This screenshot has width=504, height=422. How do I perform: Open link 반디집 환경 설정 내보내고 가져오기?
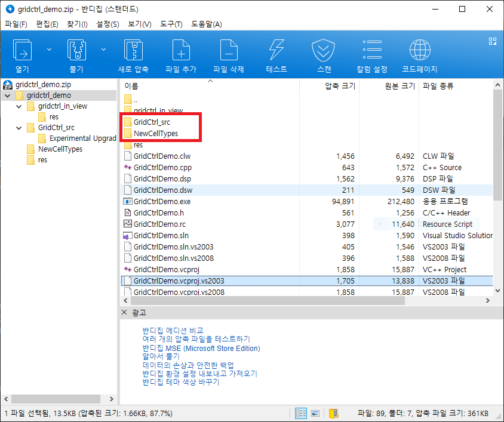199,374
